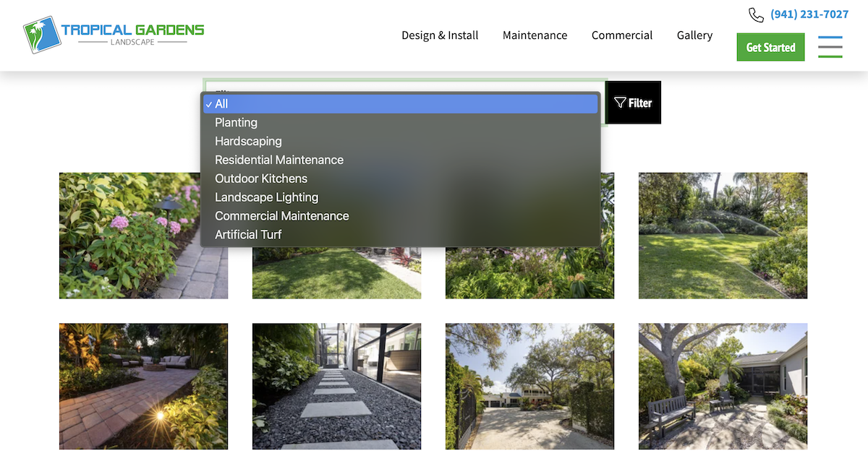Open the shaded lawn photo under dropdown
Viewport: 868px width, 469px height.
(x=336, y=273)
